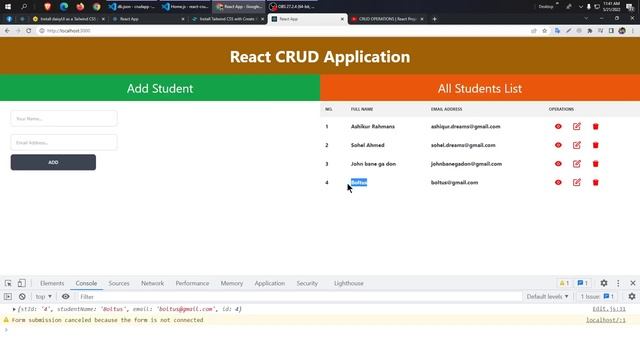Open db.json VS Code taskbar window
Image resolution: width=640 pixels, height=360 pixels.
[x=132, y=7]
